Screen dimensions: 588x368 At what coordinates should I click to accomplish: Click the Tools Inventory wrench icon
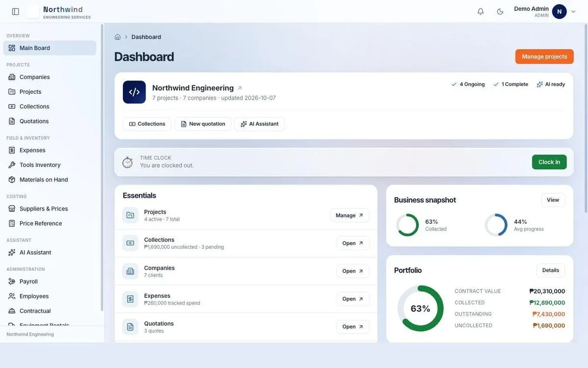tap(12, 165)
